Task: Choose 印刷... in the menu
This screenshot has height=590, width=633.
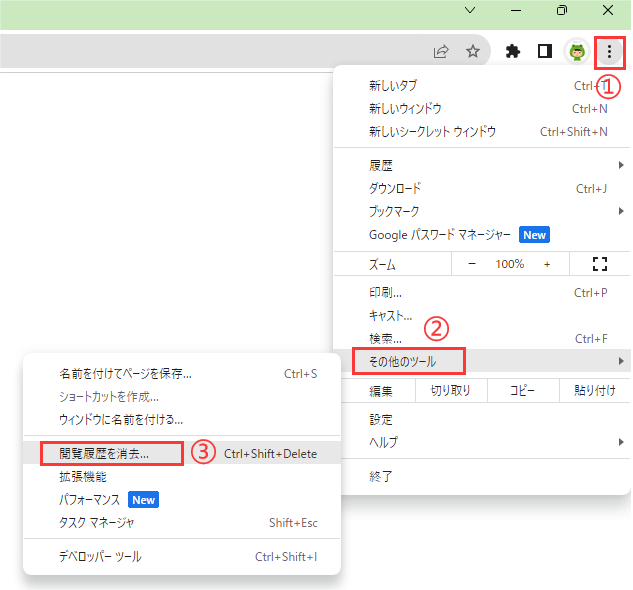Action: [482, 292]
